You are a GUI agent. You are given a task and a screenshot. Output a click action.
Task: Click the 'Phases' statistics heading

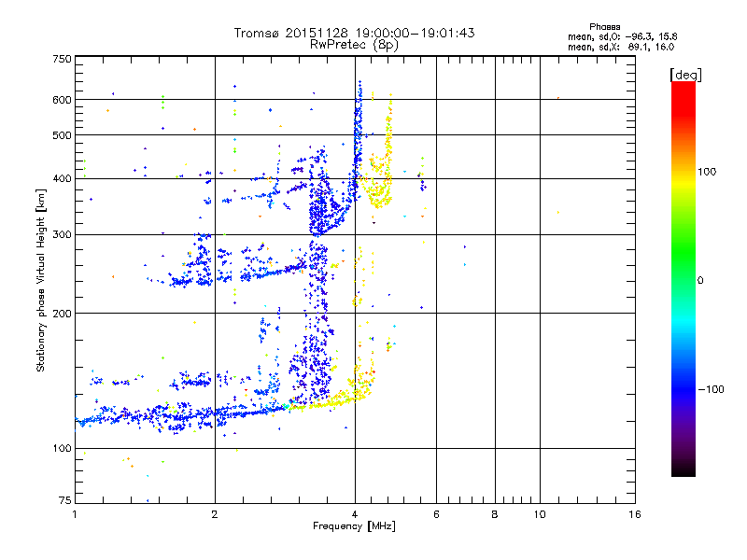604,27
